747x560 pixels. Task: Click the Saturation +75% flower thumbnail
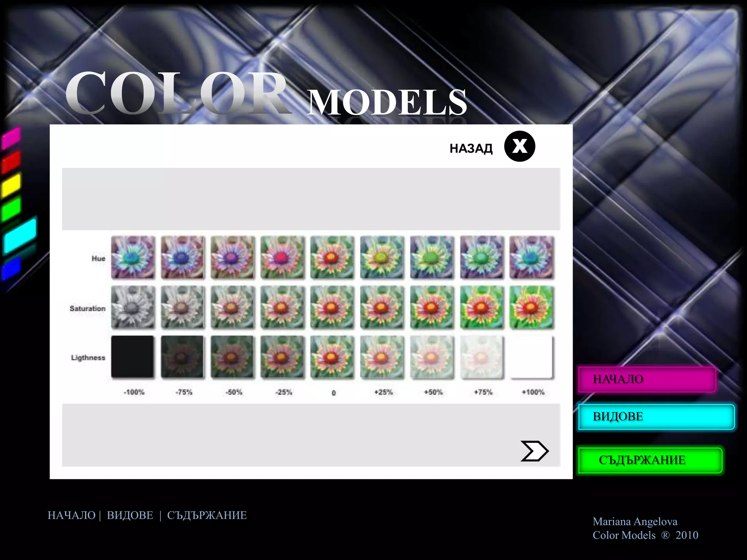click(x=482, y=307)
